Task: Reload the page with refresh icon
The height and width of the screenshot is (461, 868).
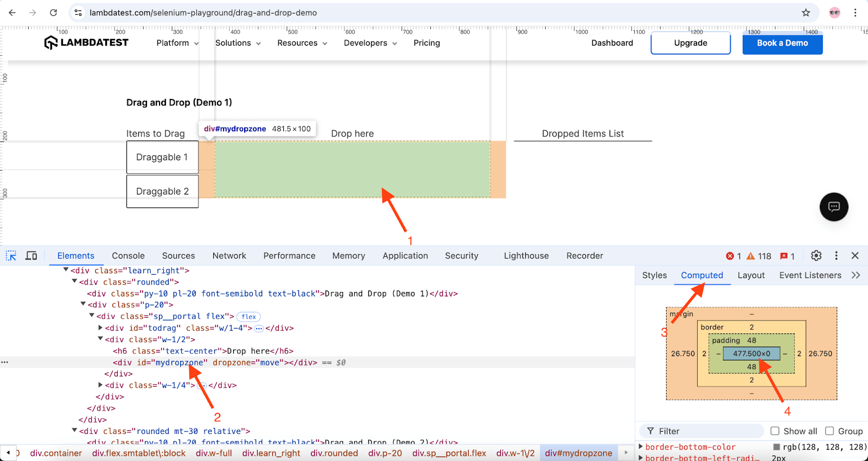Action: click(x=53, y=12)
